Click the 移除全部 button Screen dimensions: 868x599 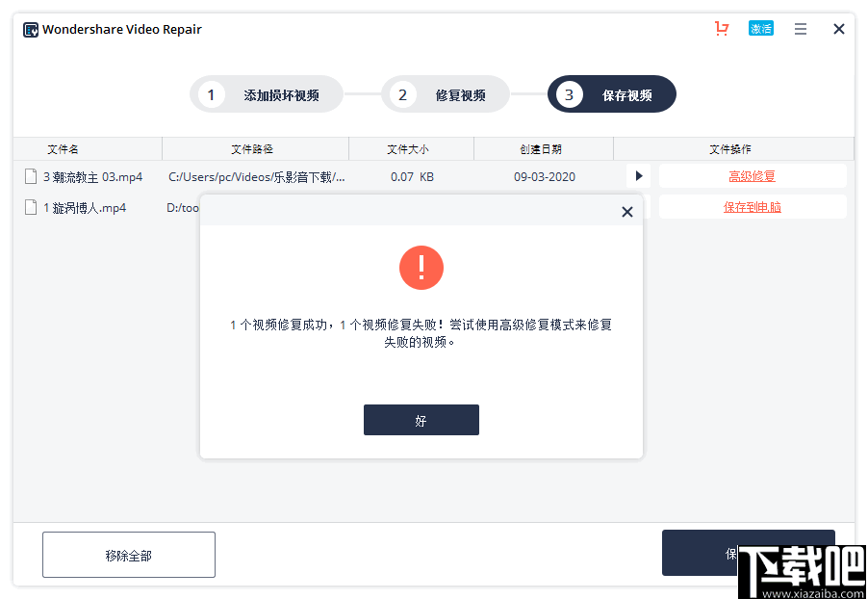click(128, 554)
